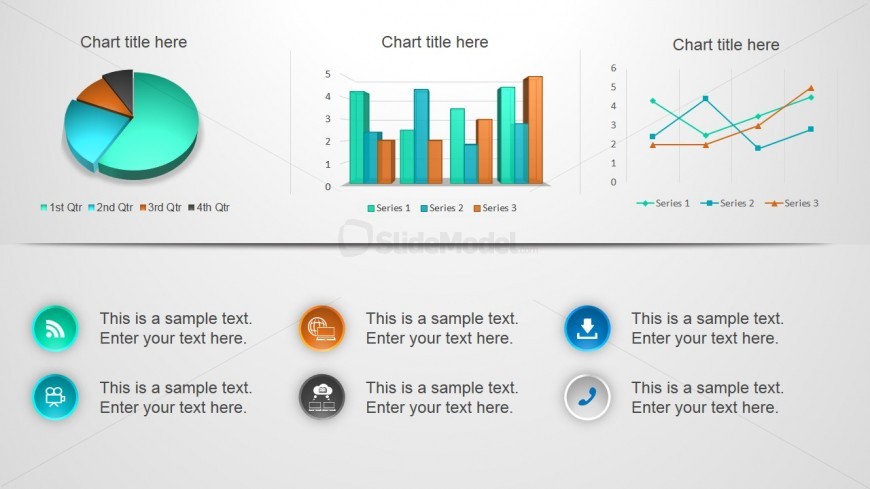870x489 pixels.
Task: Click the SlideModel watermark logo
Action: pyautogui.click(x=437, y=239)
